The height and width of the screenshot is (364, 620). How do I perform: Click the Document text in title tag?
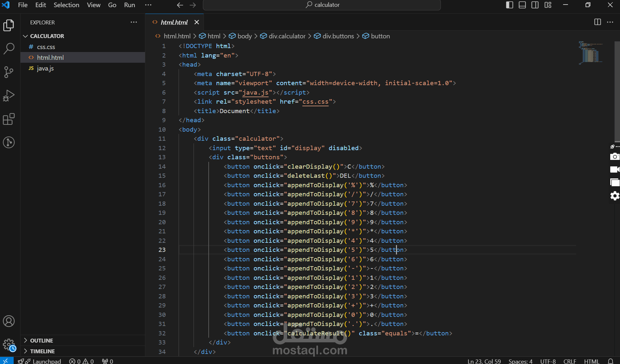click(234, 111)
